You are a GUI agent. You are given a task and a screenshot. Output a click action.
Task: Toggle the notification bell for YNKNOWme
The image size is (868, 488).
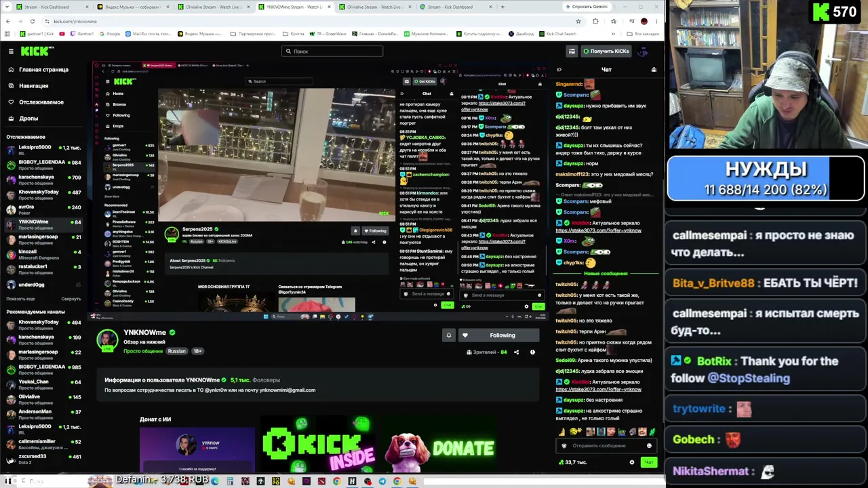point(448,335)
